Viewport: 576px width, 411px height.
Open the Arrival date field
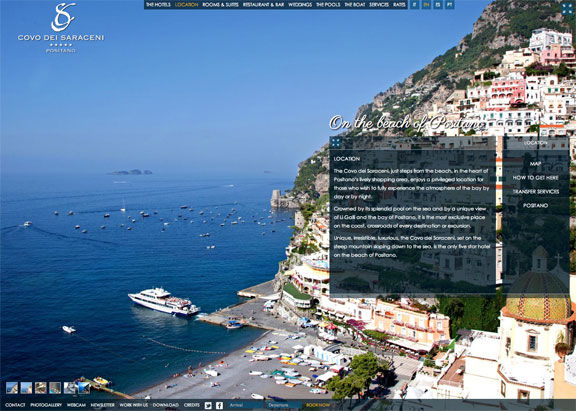[246, 405]
